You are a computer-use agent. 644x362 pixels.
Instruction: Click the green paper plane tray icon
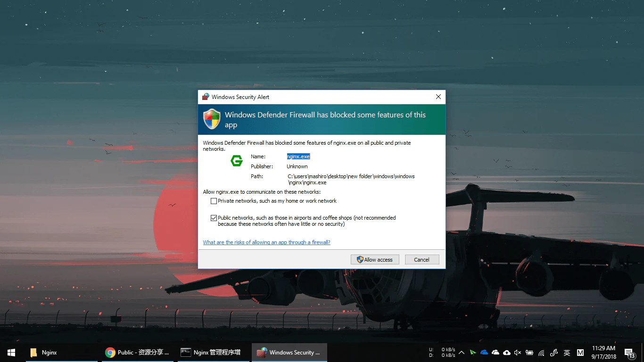point(472,353)
